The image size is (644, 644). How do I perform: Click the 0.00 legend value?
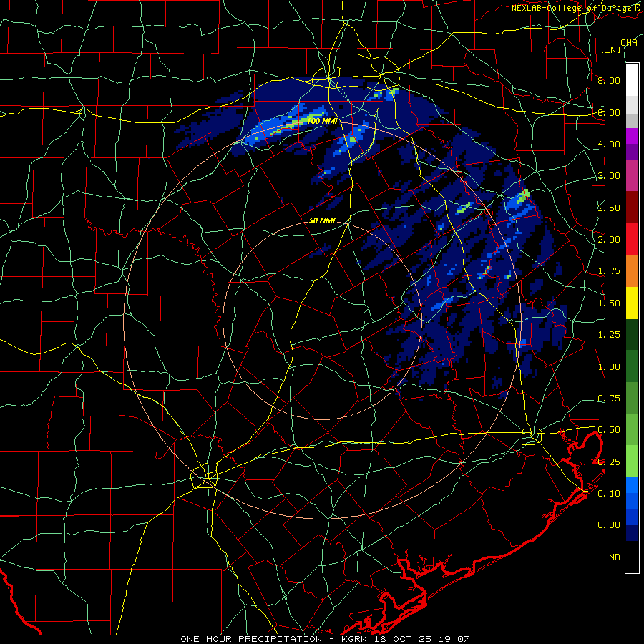click(609, 525)
